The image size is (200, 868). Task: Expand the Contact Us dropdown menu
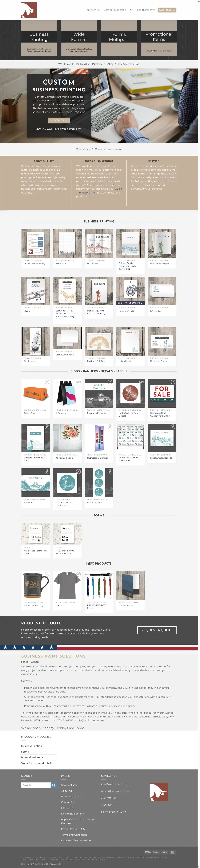coord(94,10)
